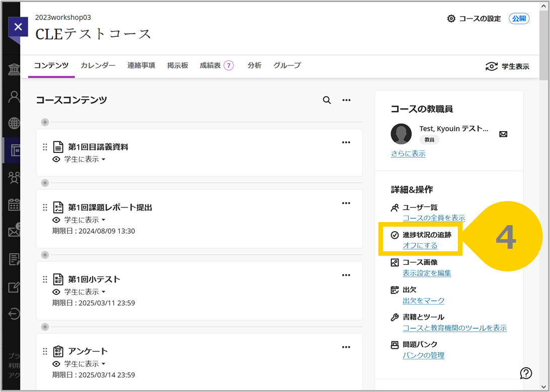
Task: Click the due date 2025/03/11 23:59 text
Action: coord(107,303)
